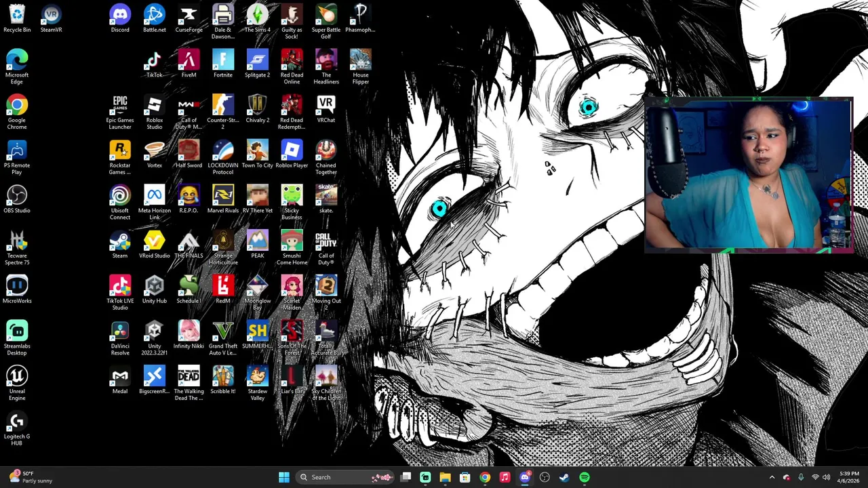868x488 pixels.
Task: Select Counter-Strike 2 desktop icon
Action: [x=223, y=112]
